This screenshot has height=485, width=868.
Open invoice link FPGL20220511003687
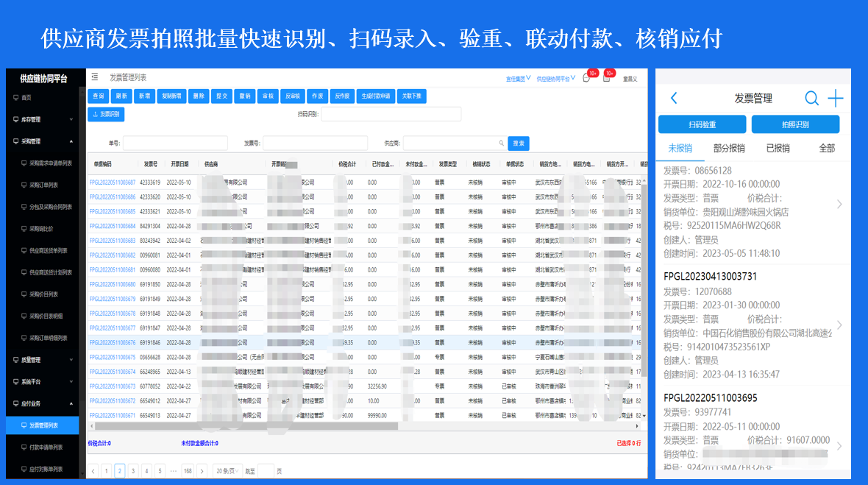point(113,183)
